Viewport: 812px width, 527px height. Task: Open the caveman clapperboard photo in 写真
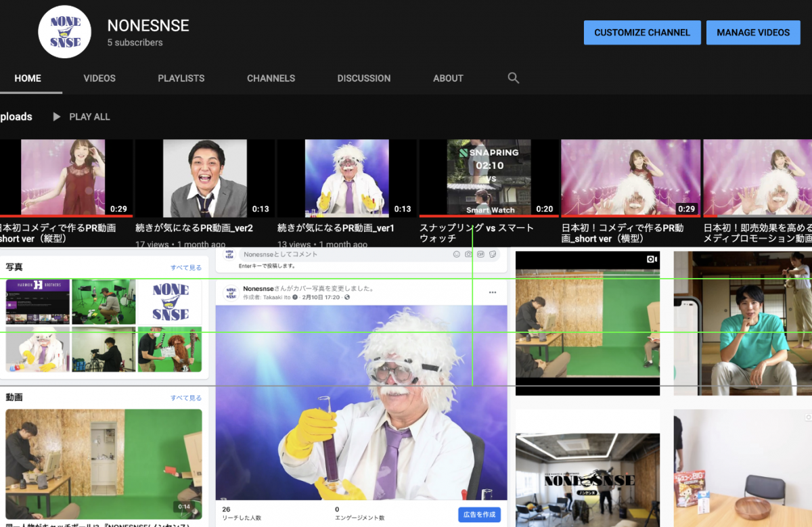coord(170,350)
